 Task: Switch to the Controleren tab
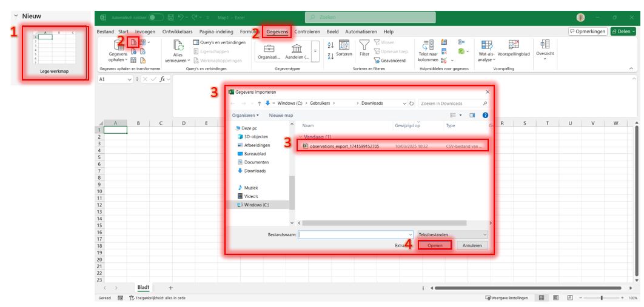(307, 31)
